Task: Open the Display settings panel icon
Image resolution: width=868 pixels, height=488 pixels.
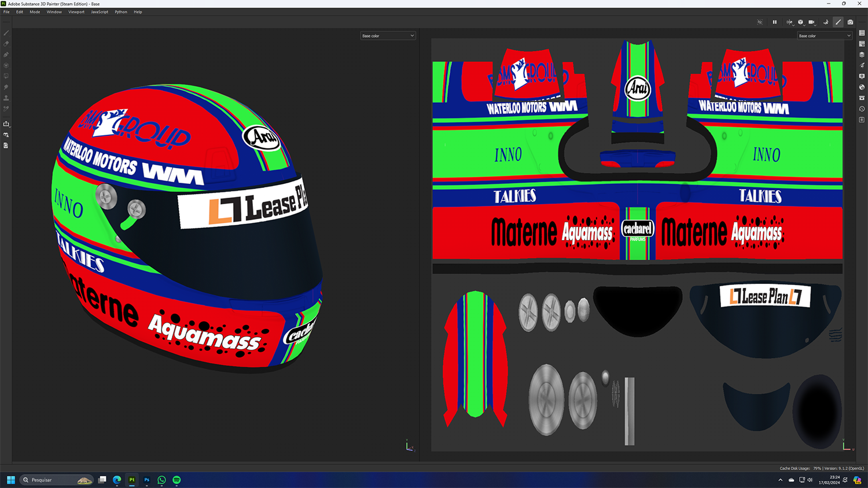Action: (x=862, y=76)
